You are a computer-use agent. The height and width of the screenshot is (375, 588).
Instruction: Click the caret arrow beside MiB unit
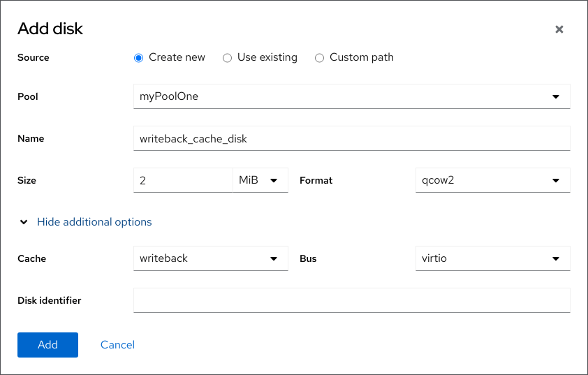point(274,180)
